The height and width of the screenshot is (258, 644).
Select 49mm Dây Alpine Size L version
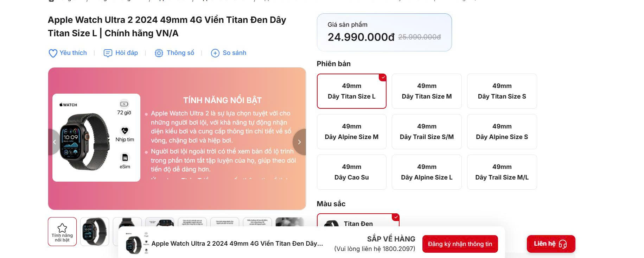[427, 172]
